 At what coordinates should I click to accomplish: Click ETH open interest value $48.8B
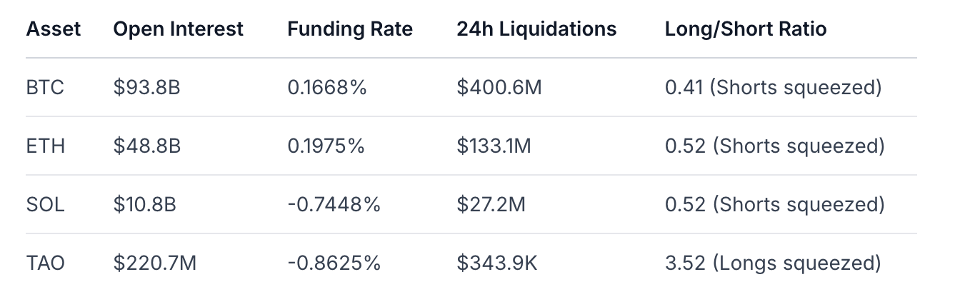point(146,146)
